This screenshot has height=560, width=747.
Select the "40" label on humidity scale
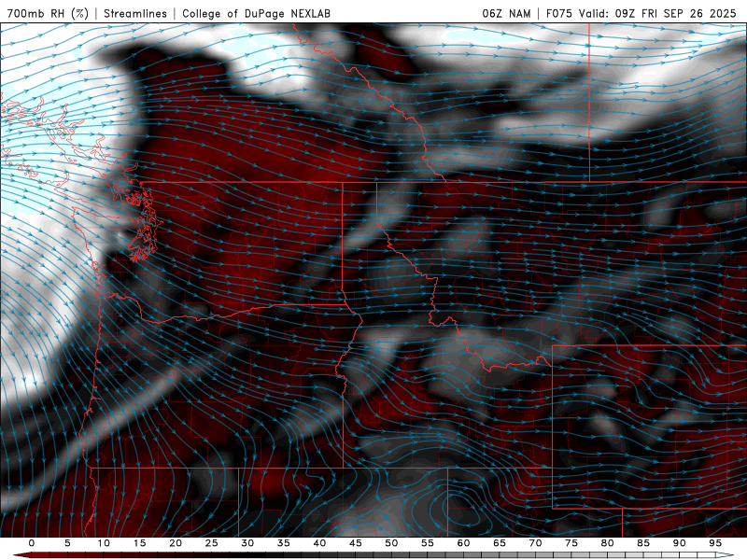point(319,543)
